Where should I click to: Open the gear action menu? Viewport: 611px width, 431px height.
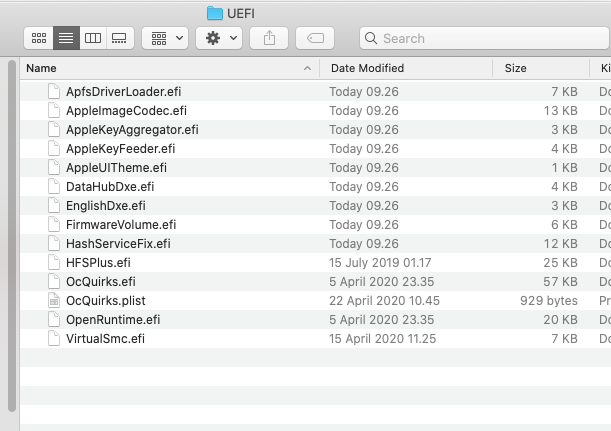[219, 38]
